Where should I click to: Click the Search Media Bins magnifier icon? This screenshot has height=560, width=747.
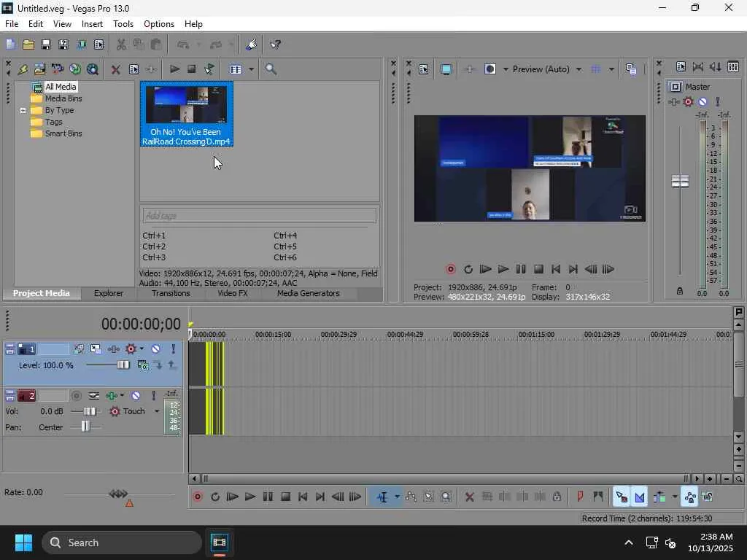point(271,69)
